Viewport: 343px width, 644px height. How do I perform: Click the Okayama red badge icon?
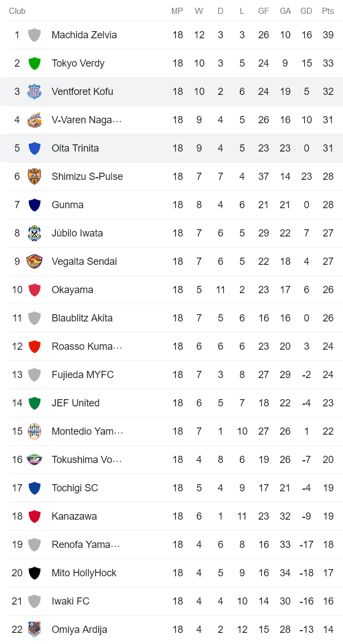coord(34,289)
